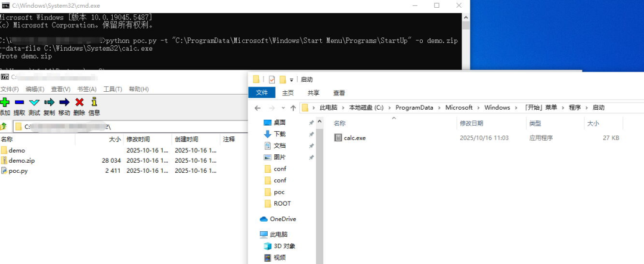644x264 pixels.
Task: Open the Info (信息) icon in 7-Zip
Action: point(94,103)
